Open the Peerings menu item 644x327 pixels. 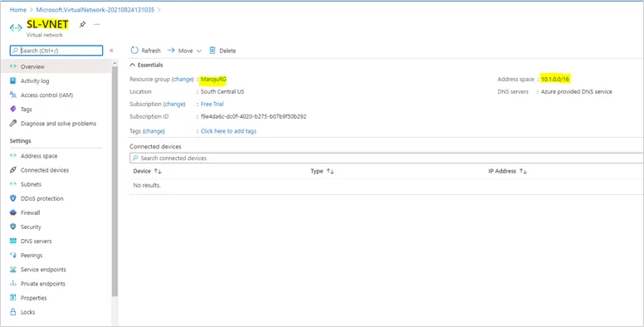(x=32, y=256)
